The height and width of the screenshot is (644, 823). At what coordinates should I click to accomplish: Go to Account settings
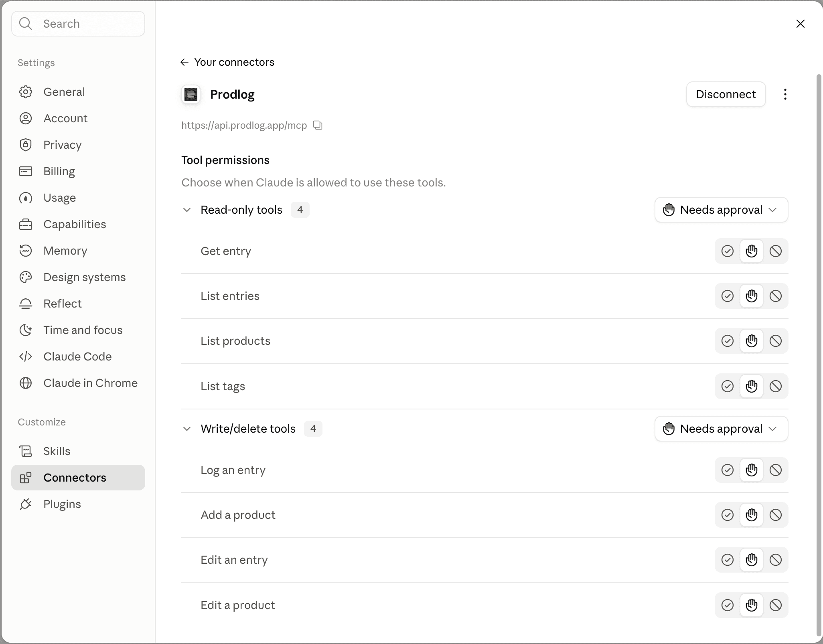(x=78, y=118)
